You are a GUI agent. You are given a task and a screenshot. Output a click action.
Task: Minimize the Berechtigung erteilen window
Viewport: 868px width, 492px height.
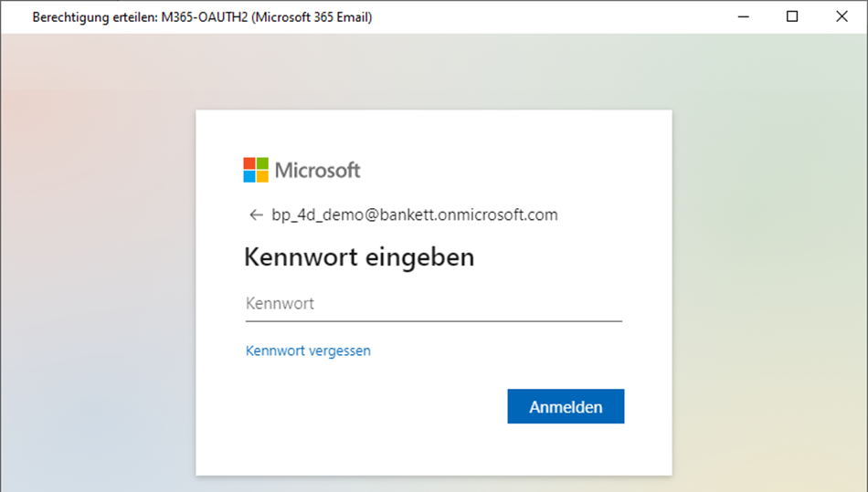(x=742, y=16)
